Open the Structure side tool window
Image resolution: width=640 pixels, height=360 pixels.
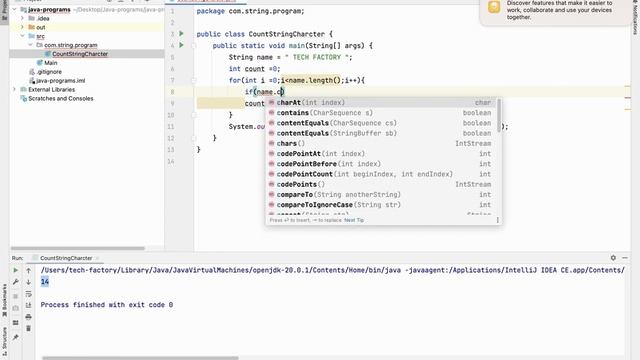(x=4, y=341)
